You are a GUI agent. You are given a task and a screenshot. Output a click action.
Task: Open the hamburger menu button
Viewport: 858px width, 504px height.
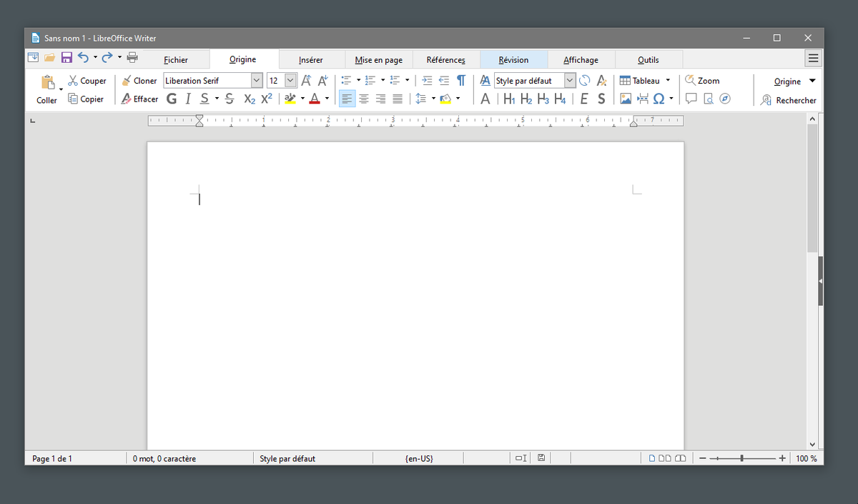coord(813,59)
